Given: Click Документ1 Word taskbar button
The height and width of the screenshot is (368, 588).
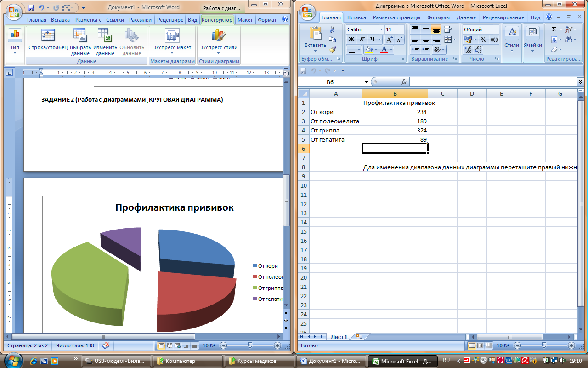Looking at the screenshot, I should (x=332, y=361).
